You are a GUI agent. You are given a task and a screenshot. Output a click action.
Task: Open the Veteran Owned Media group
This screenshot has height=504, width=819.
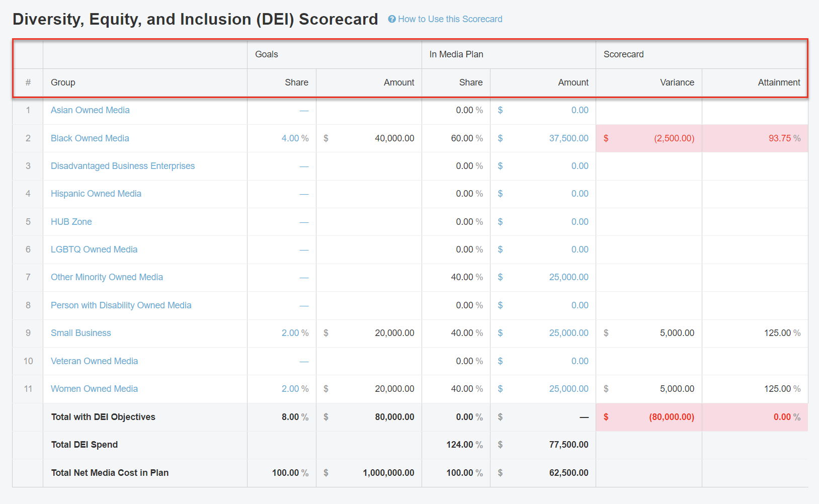pos(94,361)
